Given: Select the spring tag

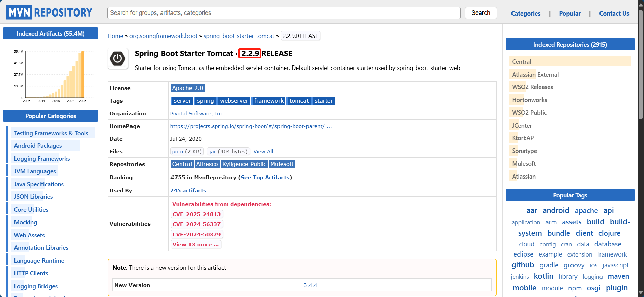Looking at the screenshot, I should [x=205, y=101].
